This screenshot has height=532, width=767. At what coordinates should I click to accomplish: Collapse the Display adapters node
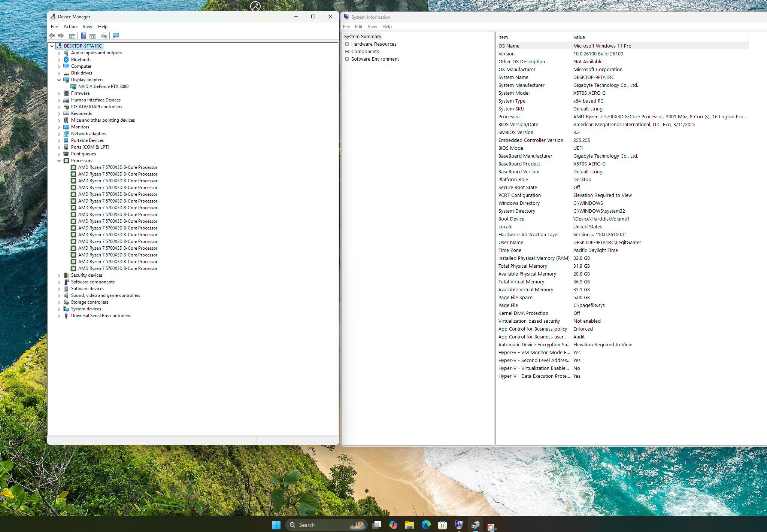tap(59, 80)
